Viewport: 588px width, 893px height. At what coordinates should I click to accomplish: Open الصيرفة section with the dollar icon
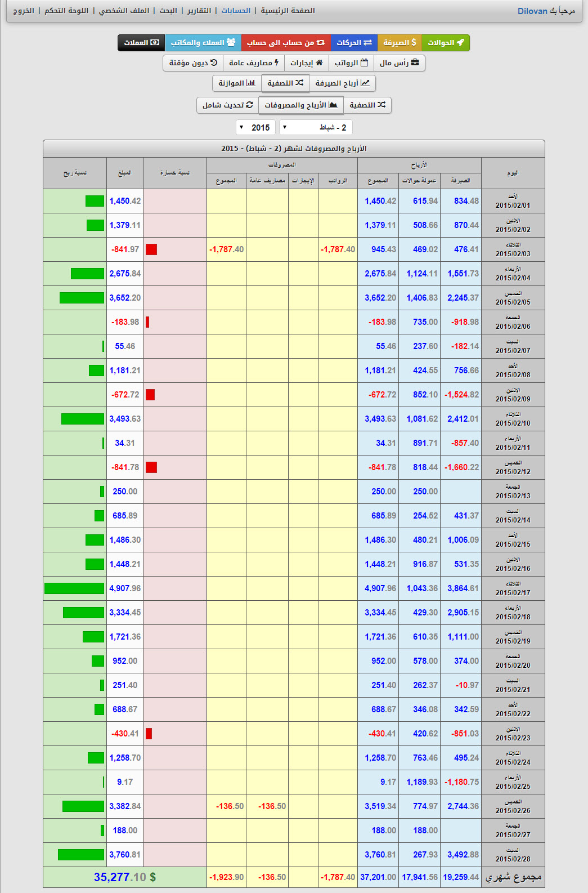[x=400, y=43]
